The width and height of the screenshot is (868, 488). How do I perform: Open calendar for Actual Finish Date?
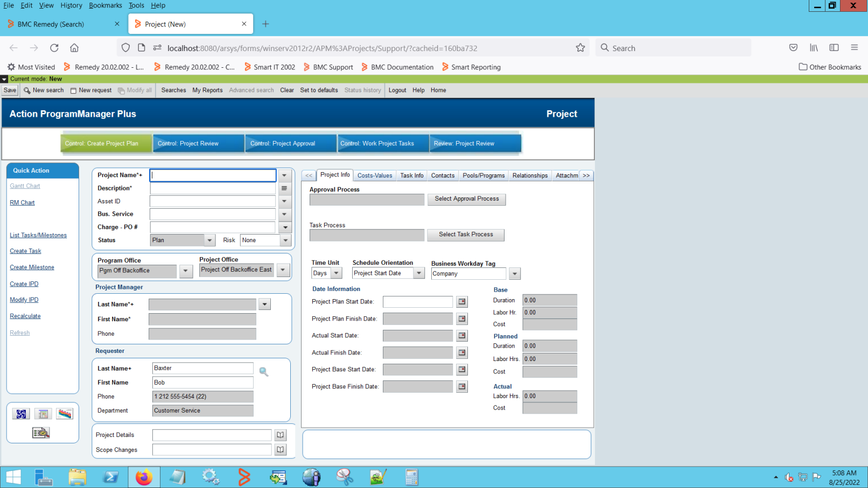(462, 353)
